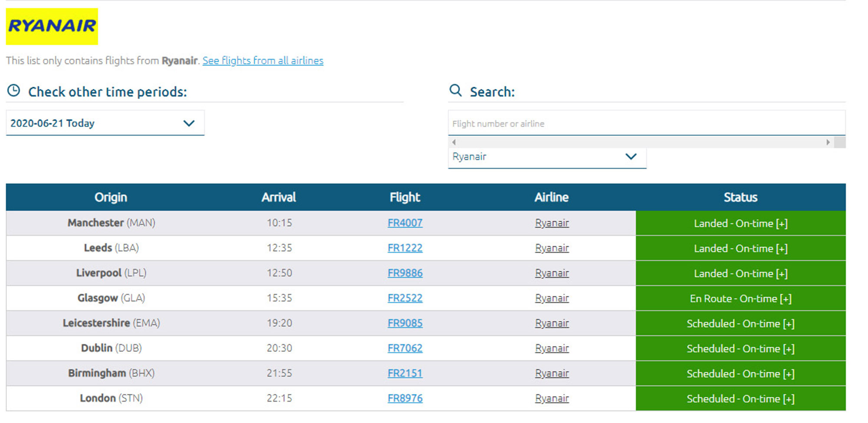
Task: Click Ryanair airline link in Dublin row
Action: click(x=552, y=348)
